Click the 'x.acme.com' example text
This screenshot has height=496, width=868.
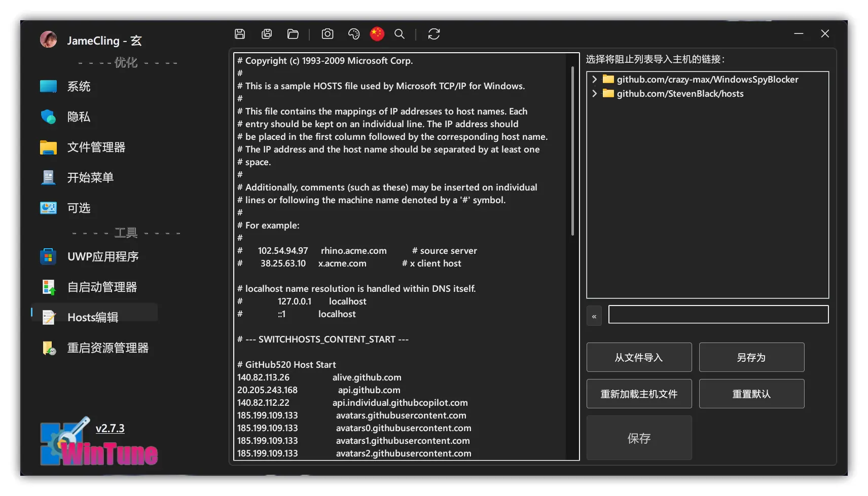[x=342, y=263]
